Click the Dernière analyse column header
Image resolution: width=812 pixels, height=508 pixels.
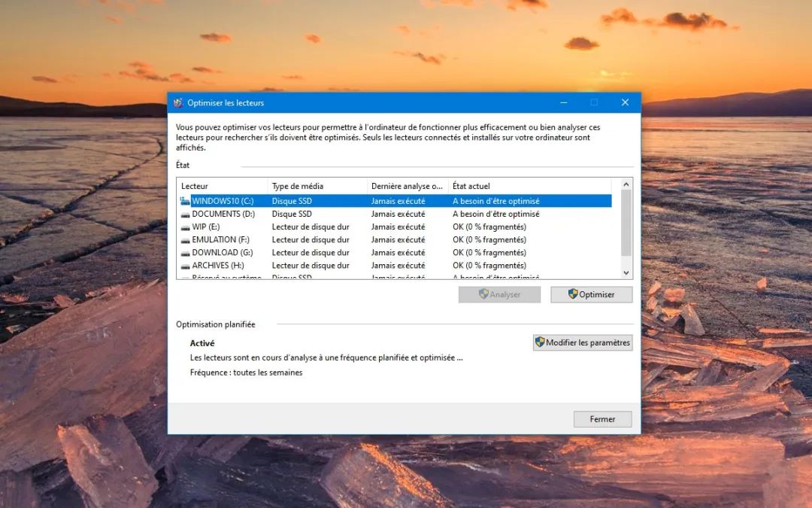pos(407,186)
